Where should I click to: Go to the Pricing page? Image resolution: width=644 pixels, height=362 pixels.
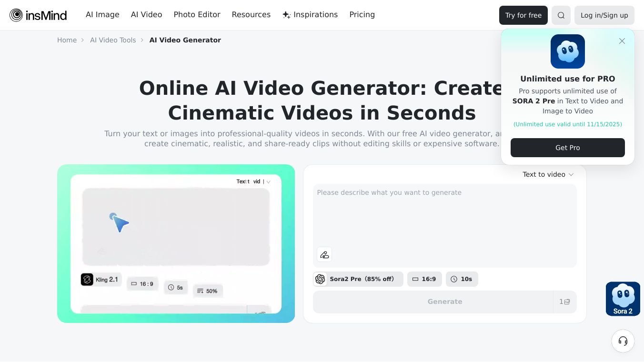[362, 15]
